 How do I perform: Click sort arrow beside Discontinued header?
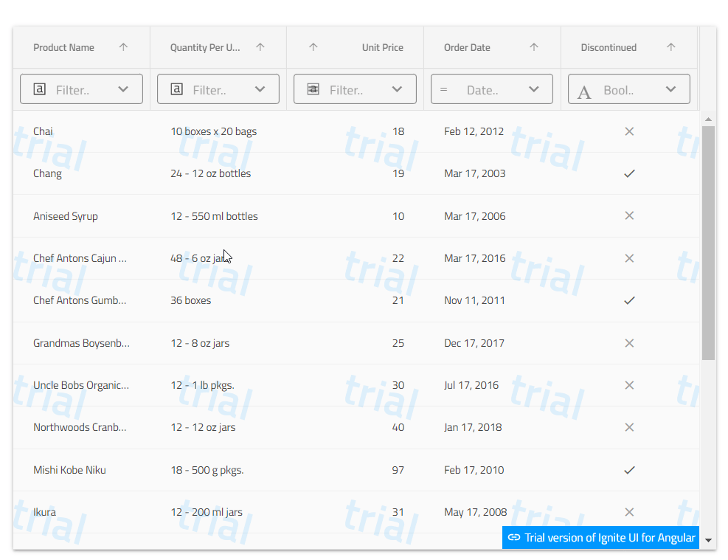click(670, 47)
